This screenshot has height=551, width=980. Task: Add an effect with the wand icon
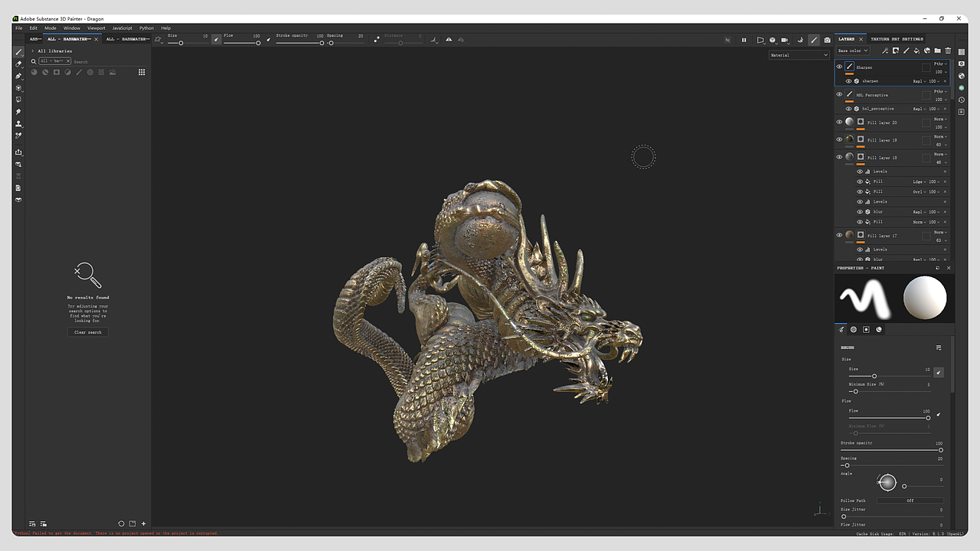tap(885, 51)
